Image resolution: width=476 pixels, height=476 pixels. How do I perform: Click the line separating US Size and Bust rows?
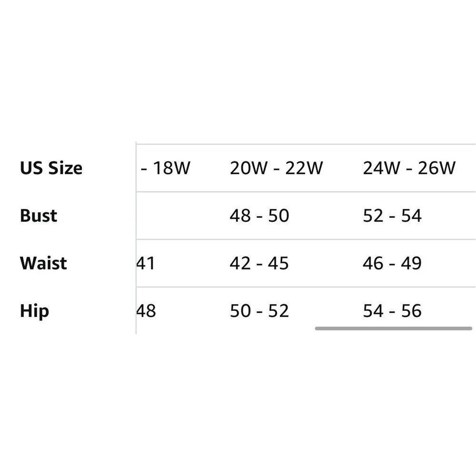305,192
